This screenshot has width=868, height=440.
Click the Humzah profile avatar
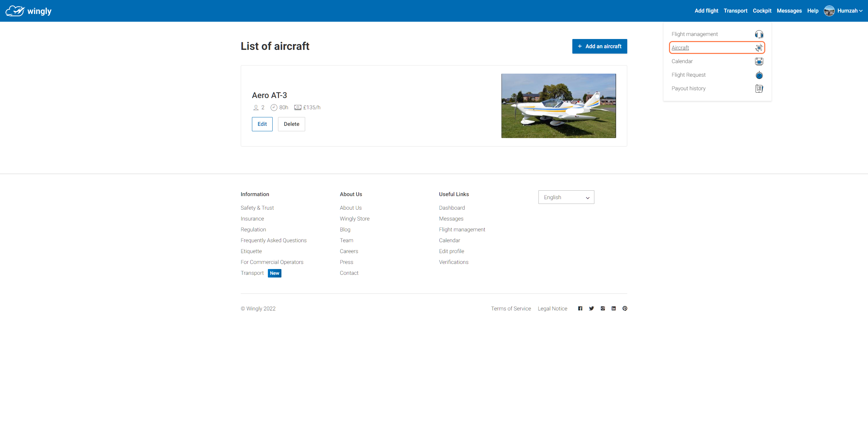coord(829,11)
